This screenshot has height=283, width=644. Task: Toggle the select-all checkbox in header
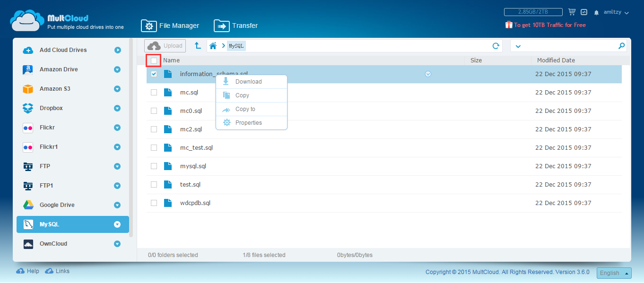(x=154, y=60)
